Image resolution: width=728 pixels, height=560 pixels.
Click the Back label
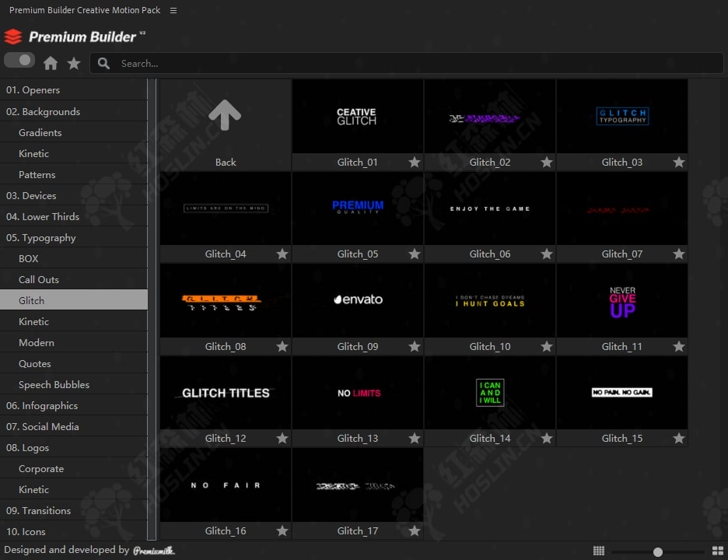click(226, 163)
